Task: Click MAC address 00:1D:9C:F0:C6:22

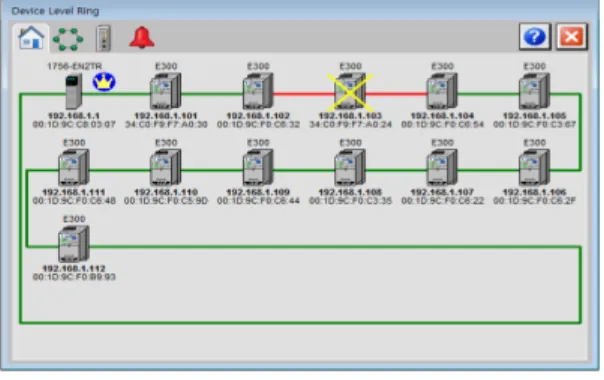Action: (442, 201)
